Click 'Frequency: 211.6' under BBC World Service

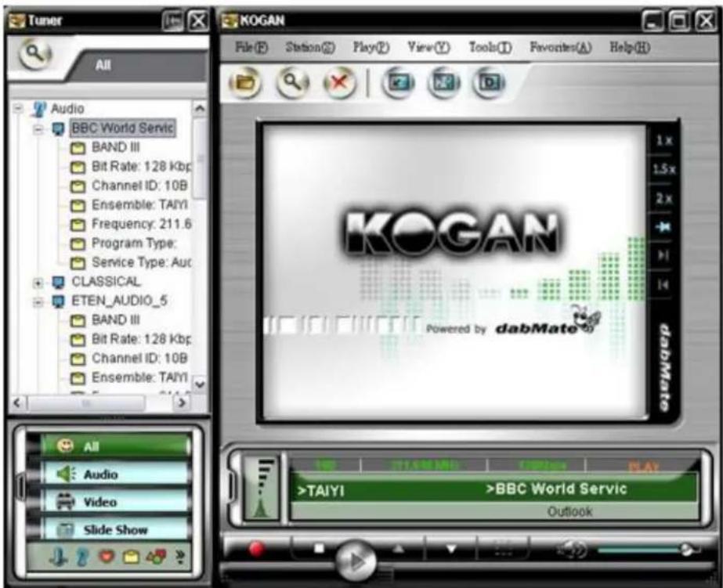[141, 224]
